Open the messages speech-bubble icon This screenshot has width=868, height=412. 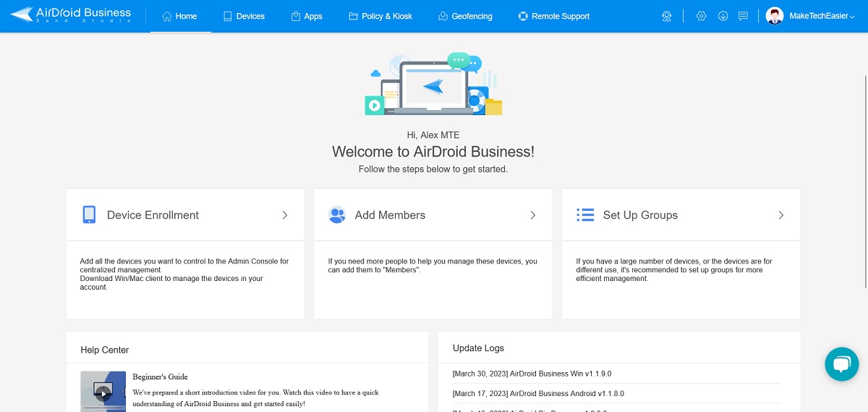(744, 16)
